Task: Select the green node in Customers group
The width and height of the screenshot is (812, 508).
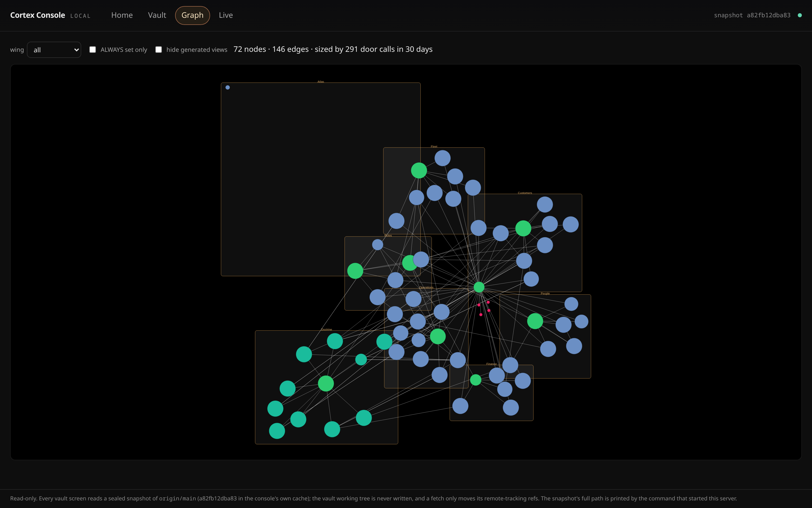Action: pos(523,228)
